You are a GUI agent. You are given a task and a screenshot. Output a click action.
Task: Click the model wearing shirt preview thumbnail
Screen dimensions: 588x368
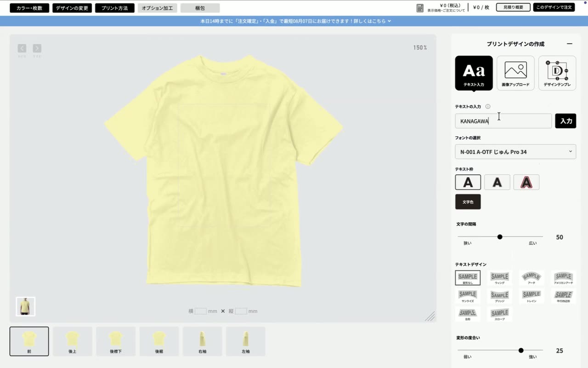[25, 306]
